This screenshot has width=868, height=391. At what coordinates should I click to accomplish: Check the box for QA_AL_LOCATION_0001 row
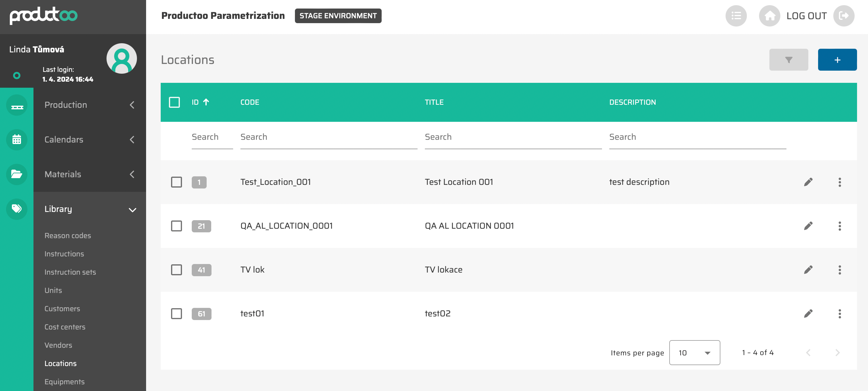[176, 226]
